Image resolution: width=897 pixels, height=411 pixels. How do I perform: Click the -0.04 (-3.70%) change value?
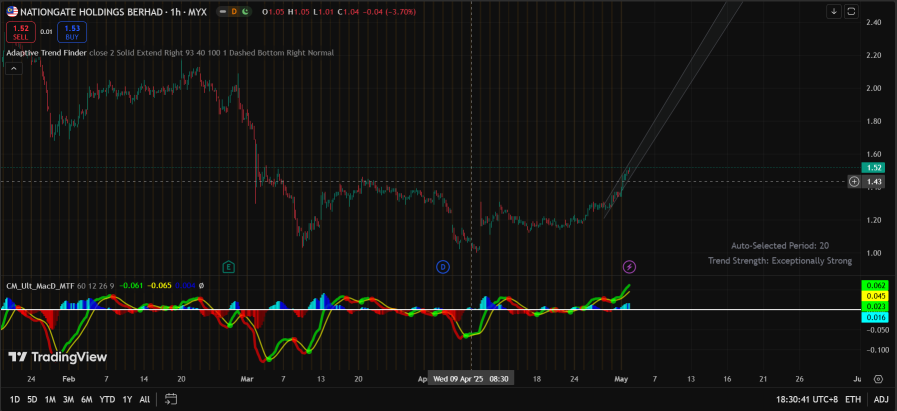(391, 11)
